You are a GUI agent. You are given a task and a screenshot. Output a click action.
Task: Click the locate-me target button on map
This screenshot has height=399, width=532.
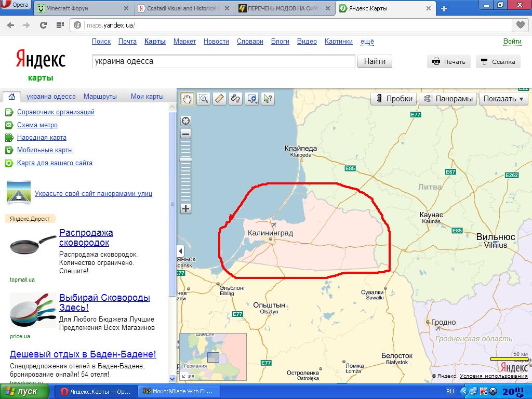pos(185,121)
